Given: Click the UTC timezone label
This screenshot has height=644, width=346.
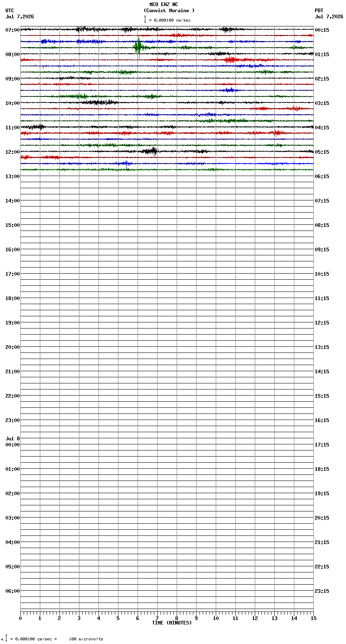Looking at the screenshot, I should [x=10, y=11].
